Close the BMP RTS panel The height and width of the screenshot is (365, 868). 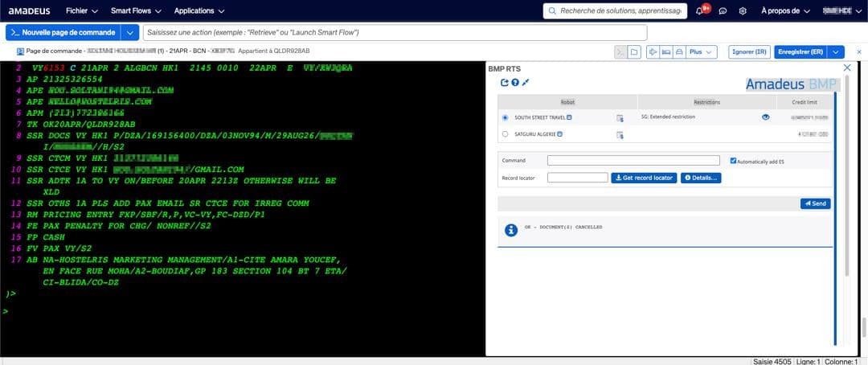[x=847, y=68]
